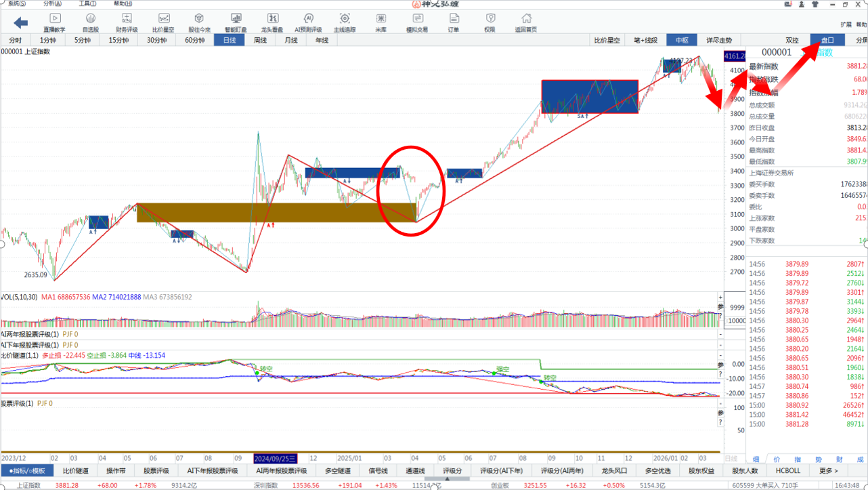Toggle the 笔+线段 overlay mode
Image resolution: width=868 pixels, height=490 pixels.
[645, 40]
